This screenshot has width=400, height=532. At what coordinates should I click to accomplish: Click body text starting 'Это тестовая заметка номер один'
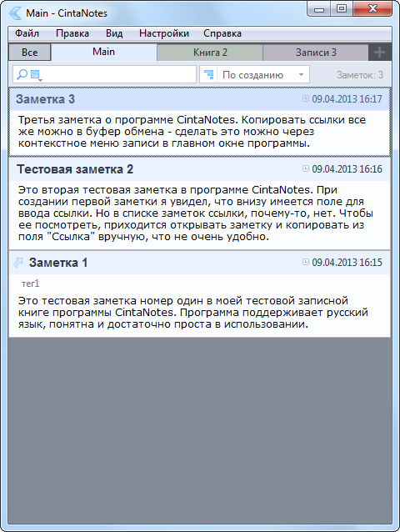click(x=192, y=313)
